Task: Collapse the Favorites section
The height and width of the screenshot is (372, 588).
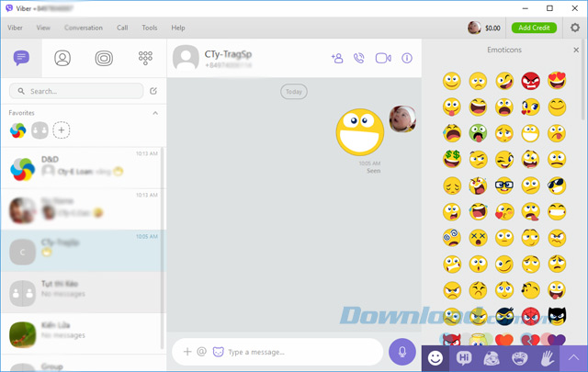Action: pos(155,113)
